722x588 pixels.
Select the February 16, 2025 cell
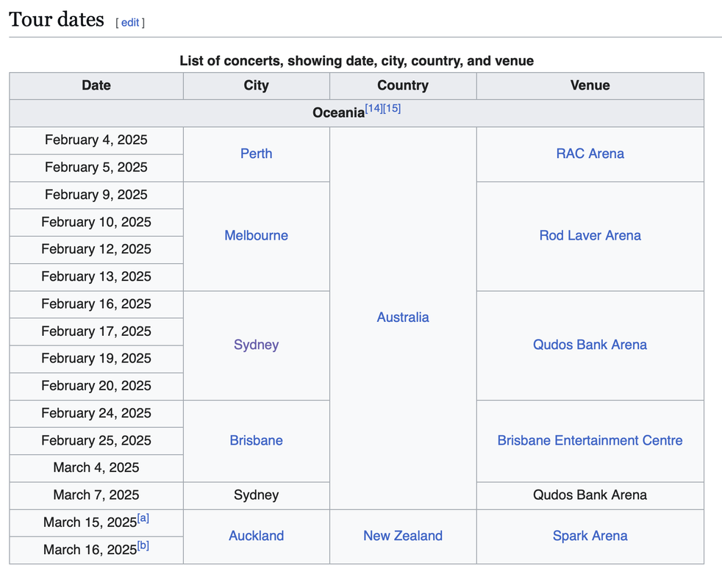coord(96,304)
